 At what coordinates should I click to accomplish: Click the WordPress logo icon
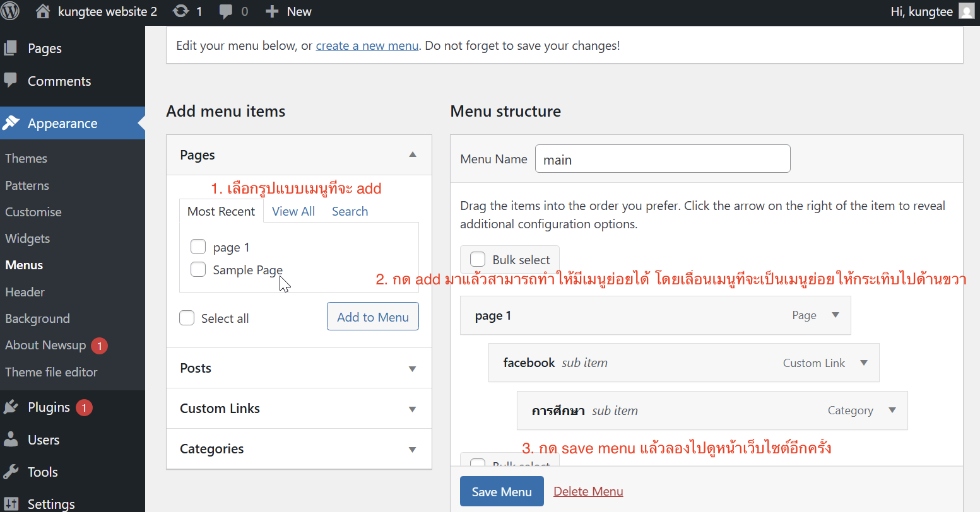point(11,11)
